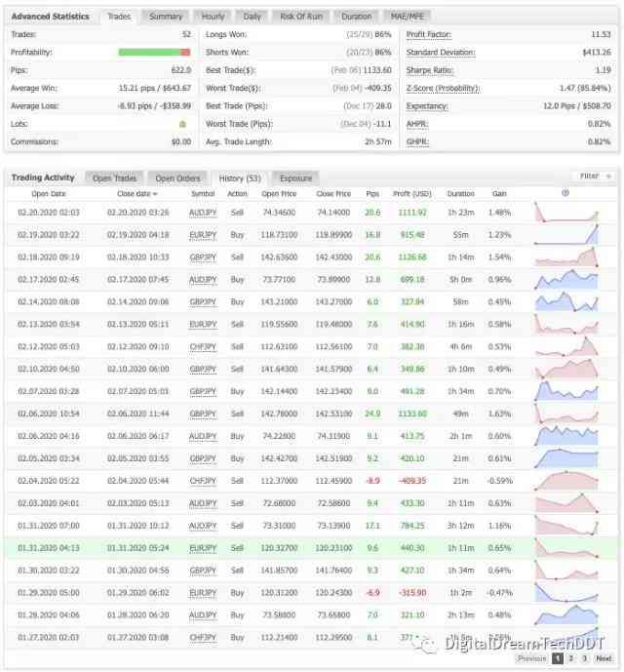Show the Open Orders tab
The image size is (624, 672).
click(x=177, y=178)
